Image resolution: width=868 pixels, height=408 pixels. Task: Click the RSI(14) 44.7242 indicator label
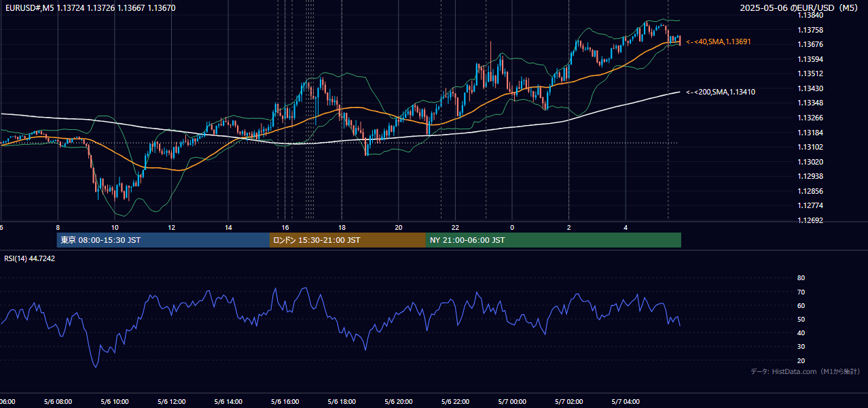pyautogui.click(x=30, y=258)
